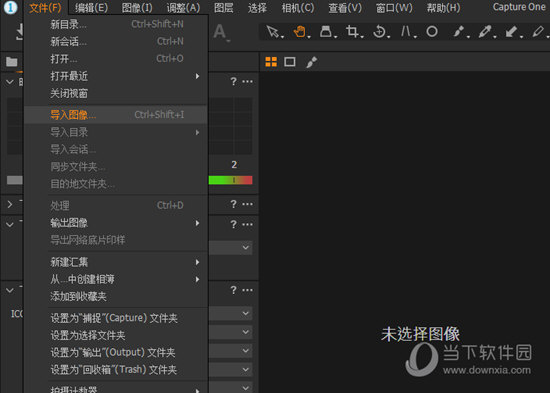The height and width of the screenshot is (393, 550).
Task: Open the 帮助(H) menu
Action: coord(443,7)
